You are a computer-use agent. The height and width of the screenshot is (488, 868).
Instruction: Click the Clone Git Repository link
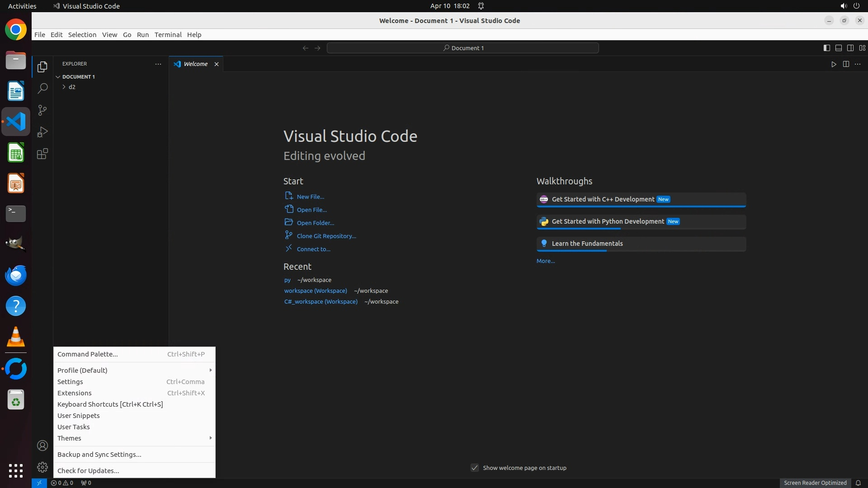point(326,236)
